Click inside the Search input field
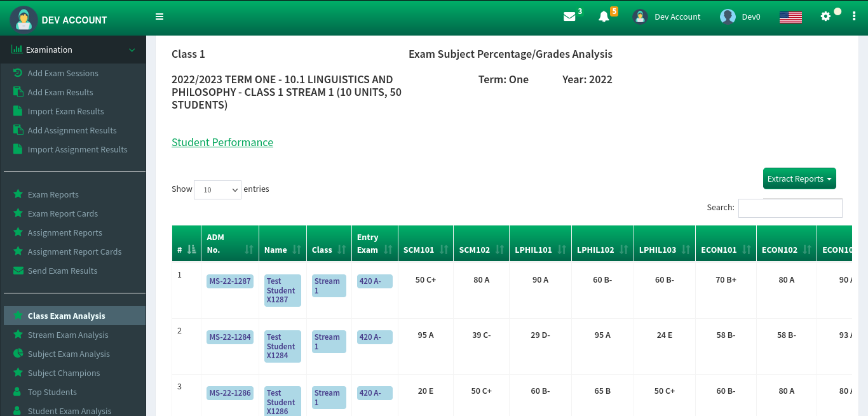 pyautogui.click(x=790, y=208)
